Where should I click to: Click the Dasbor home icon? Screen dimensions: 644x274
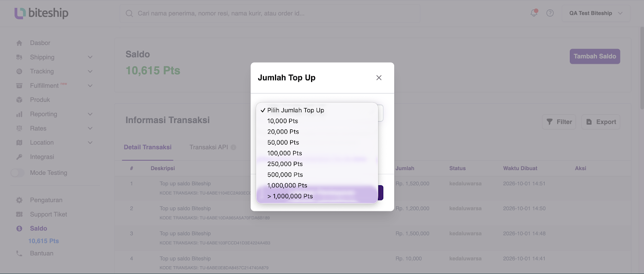19,43
